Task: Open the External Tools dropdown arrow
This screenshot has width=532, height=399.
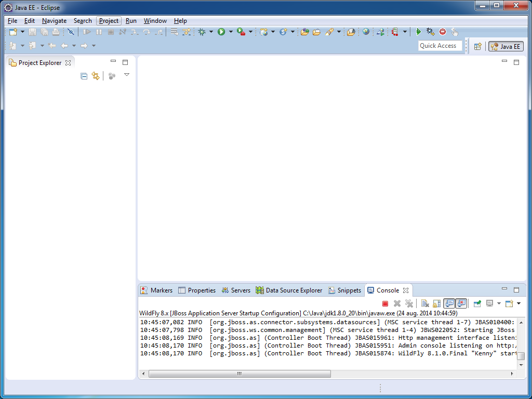Action: 250,32
